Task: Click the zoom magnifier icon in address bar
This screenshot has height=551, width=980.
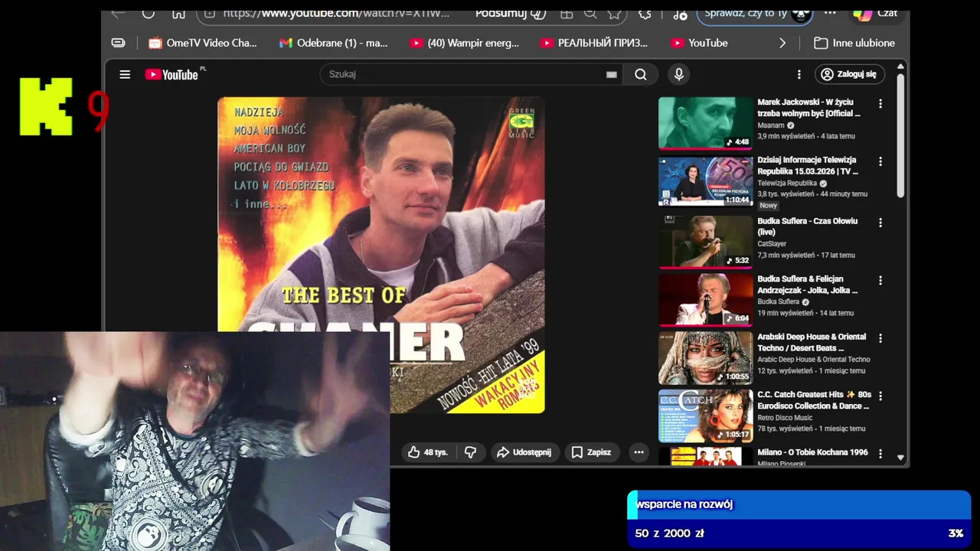Action: point(590,13)
